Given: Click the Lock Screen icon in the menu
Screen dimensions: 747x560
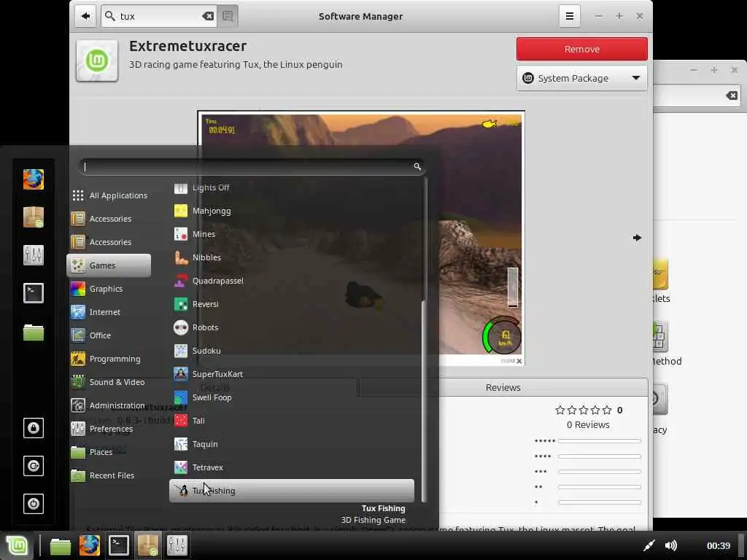Looking at the screenshot, I should tap(34, 427).
